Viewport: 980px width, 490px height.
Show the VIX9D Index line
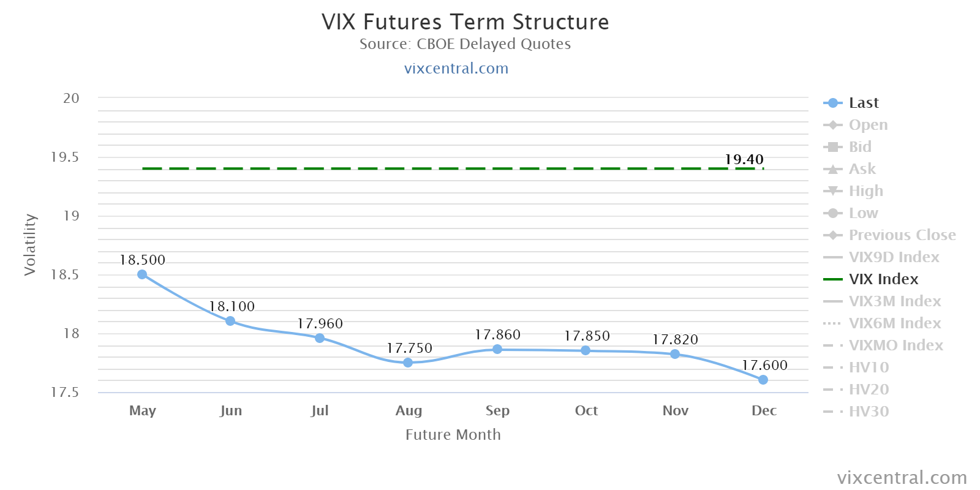pos(894,257)
